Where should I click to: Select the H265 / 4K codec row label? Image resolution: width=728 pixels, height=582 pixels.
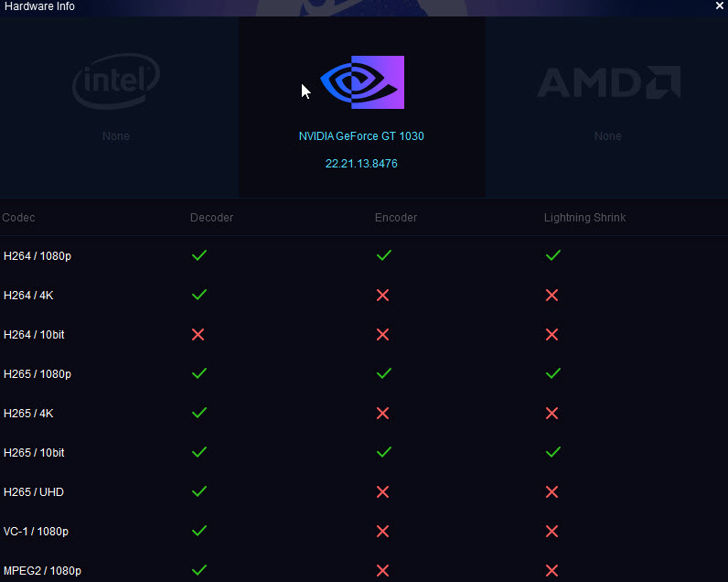[28, 413]
